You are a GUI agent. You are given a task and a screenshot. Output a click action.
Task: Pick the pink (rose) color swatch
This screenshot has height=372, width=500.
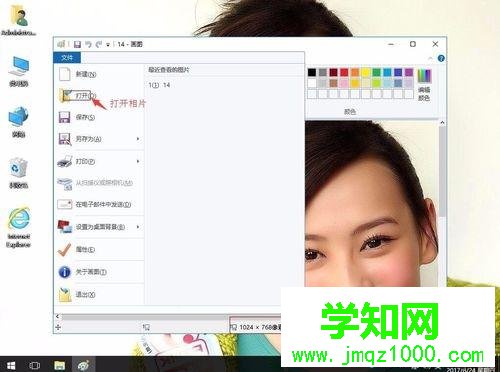344,83
